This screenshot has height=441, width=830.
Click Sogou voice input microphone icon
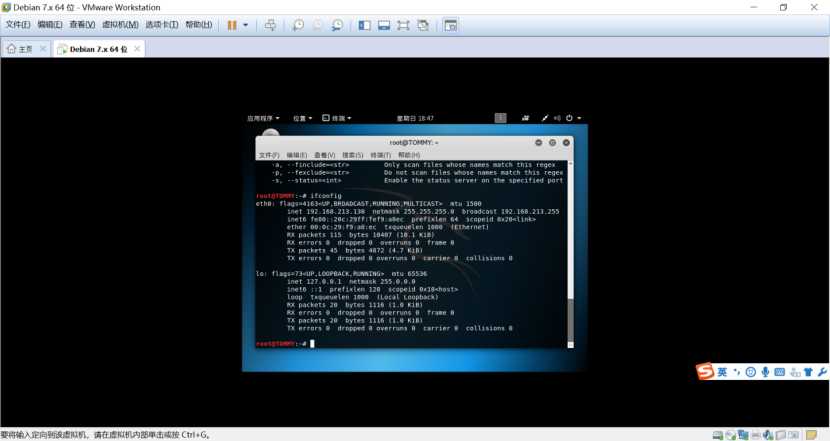(x=765, y=372)
